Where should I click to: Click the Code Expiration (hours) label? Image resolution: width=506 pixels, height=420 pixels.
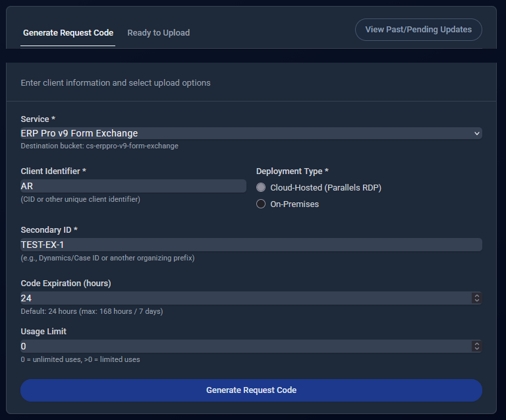[66, 283]
